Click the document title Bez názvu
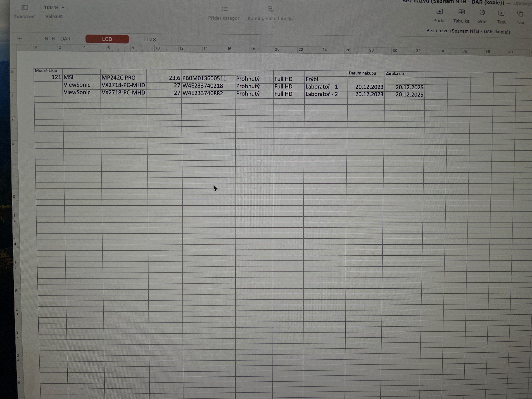Screen dimensions: 532x399 click(x=468, y=32)
